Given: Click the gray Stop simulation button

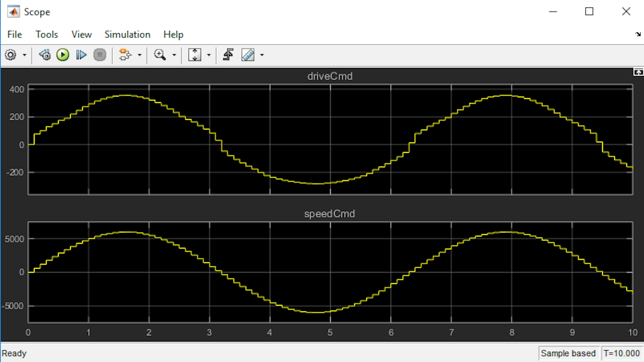Looking at the screenshot, I should point(100,55).
